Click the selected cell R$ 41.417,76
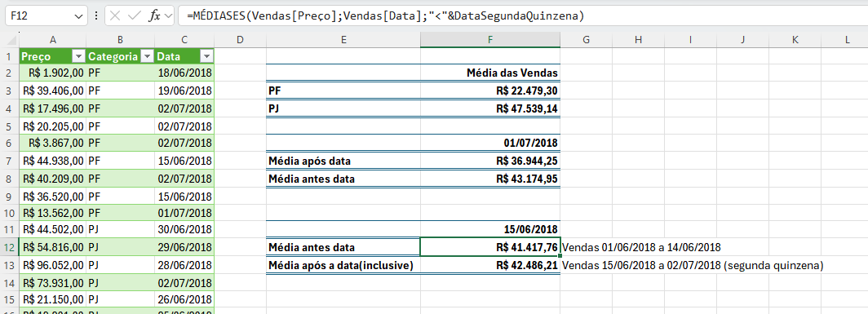Viewport: 868px width, 314px height. (x=490, y=248)
